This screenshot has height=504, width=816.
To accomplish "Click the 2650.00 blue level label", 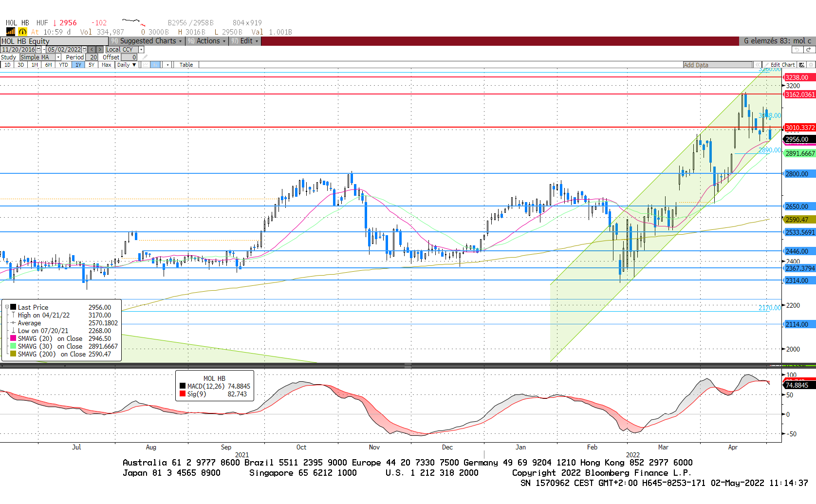I will [799, 206].
